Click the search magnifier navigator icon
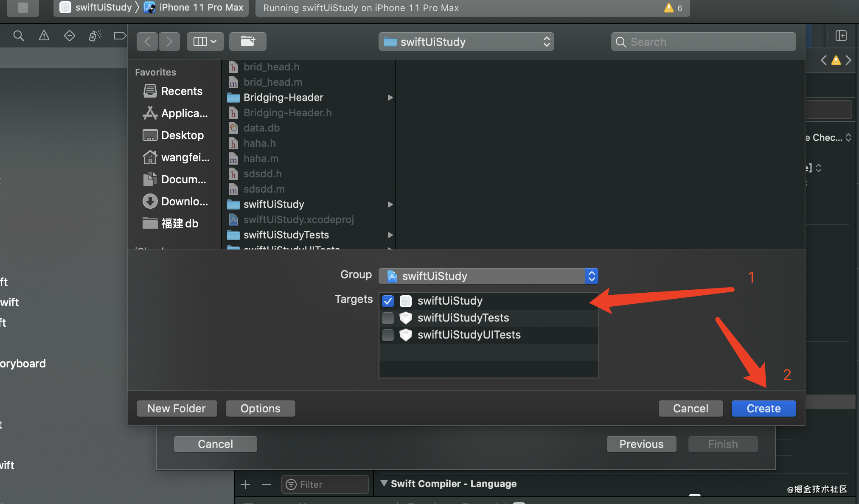Image resolution: width=859 pixels, height=504 pixels. point(18,36)
